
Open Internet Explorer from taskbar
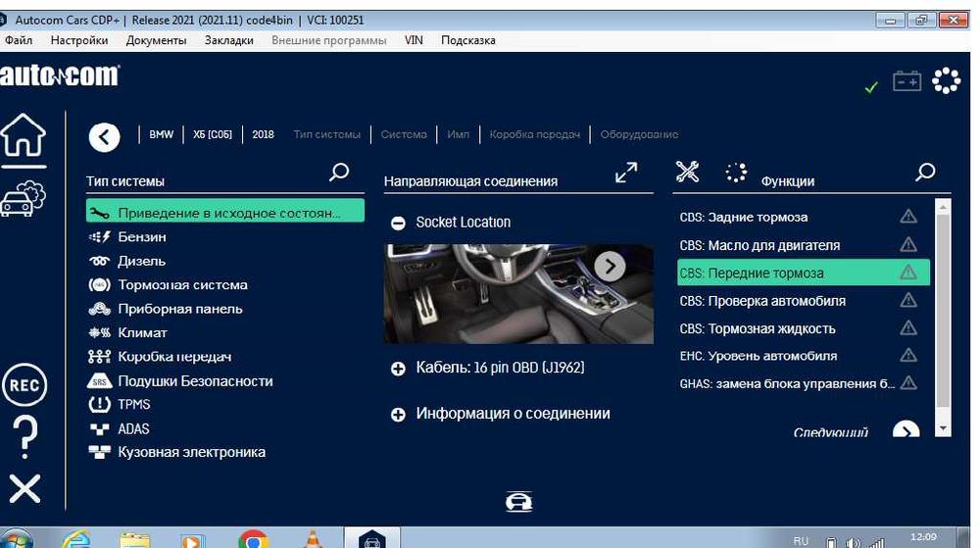[x=76, y=538]
